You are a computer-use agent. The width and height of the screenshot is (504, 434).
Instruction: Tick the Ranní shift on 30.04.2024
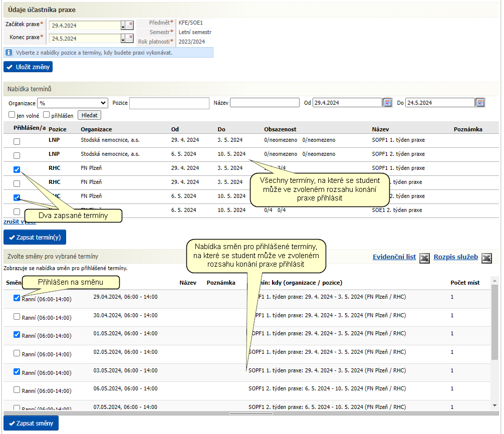(x=17, y=317)
